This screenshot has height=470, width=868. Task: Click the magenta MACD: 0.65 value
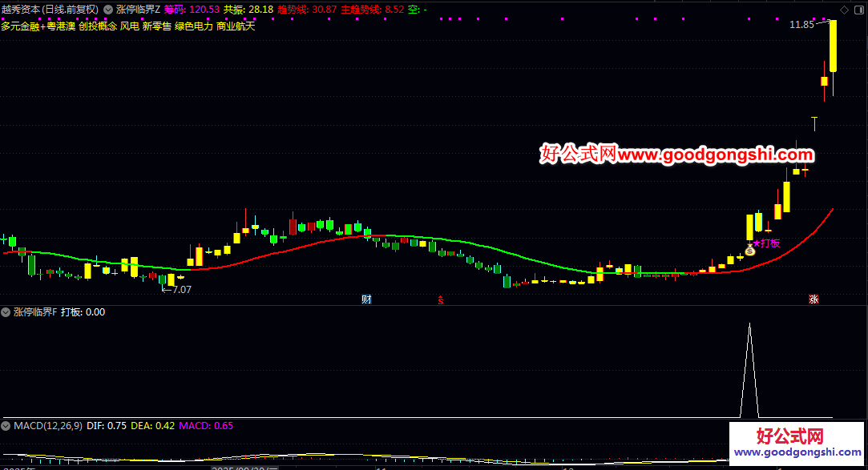207,426
